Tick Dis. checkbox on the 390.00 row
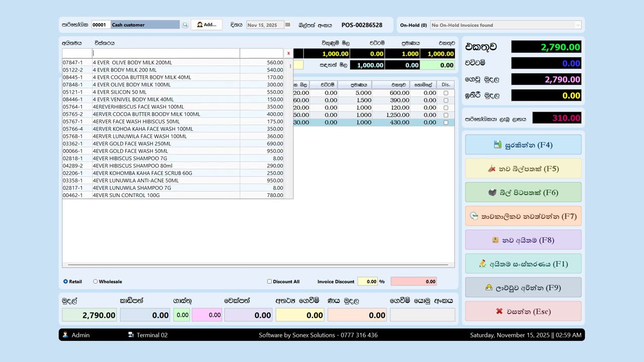Viewport: 644px width, 362px height. click(x=446, y=100)
